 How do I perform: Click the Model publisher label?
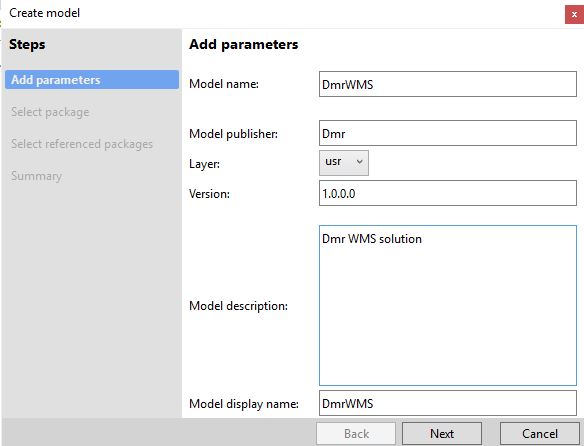click(x=234, y=134)
